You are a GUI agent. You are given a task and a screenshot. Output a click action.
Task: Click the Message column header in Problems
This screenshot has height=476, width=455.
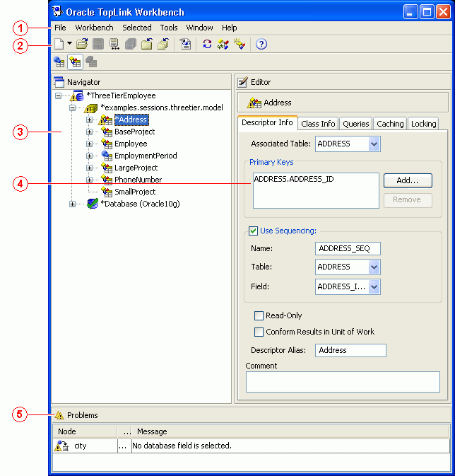click(x=290, y=431)
